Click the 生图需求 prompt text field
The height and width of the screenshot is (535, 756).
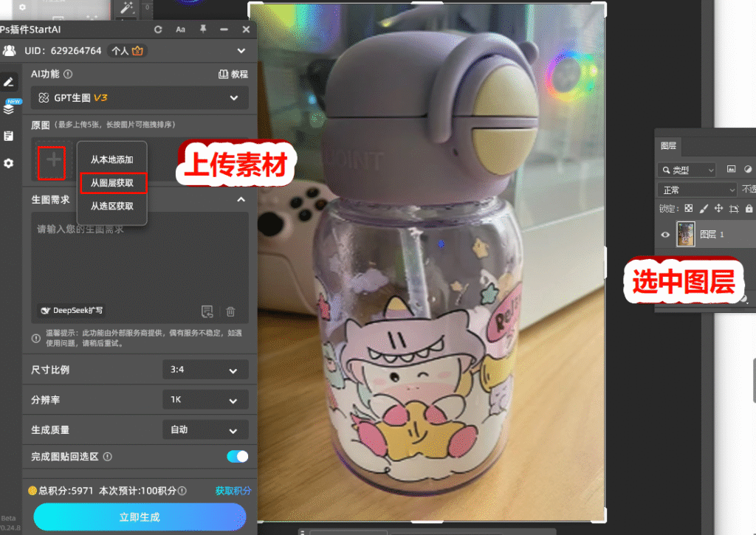click(x=140, y=267)
